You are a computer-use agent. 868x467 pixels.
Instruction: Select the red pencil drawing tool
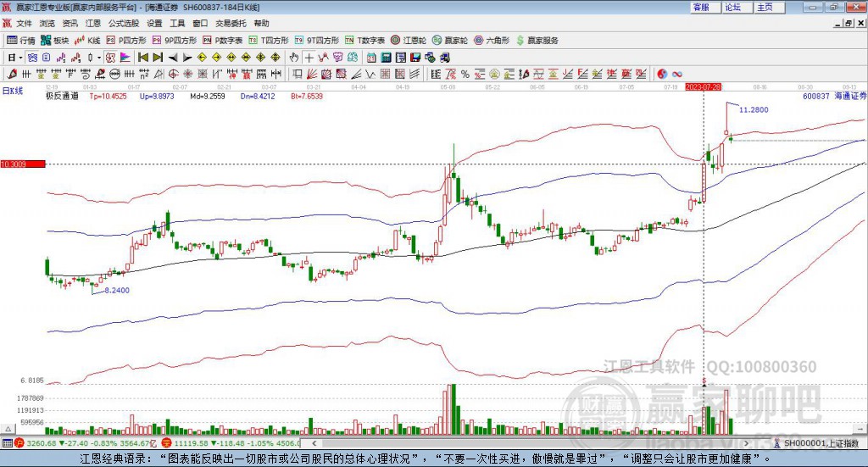pos(12,74)
